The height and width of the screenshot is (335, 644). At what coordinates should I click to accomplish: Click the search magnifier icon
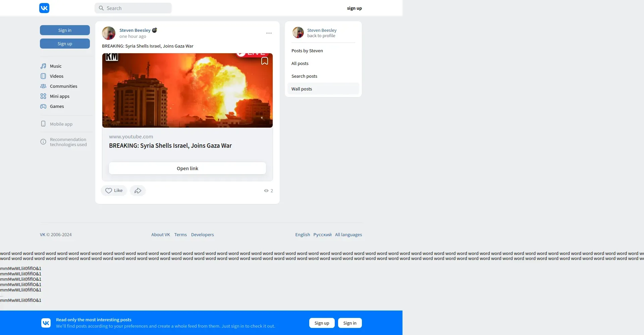click(101, 8)
